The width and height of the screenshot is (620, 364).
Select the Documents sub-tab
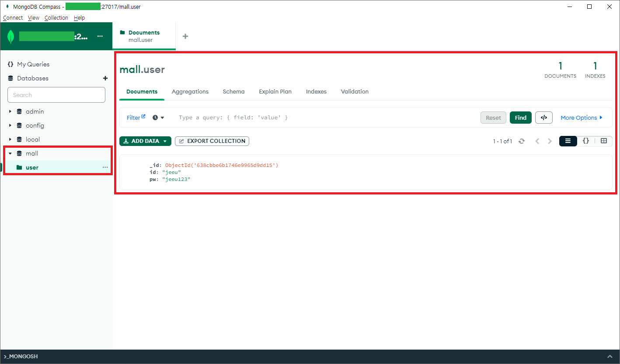click(x=142, y=92)
